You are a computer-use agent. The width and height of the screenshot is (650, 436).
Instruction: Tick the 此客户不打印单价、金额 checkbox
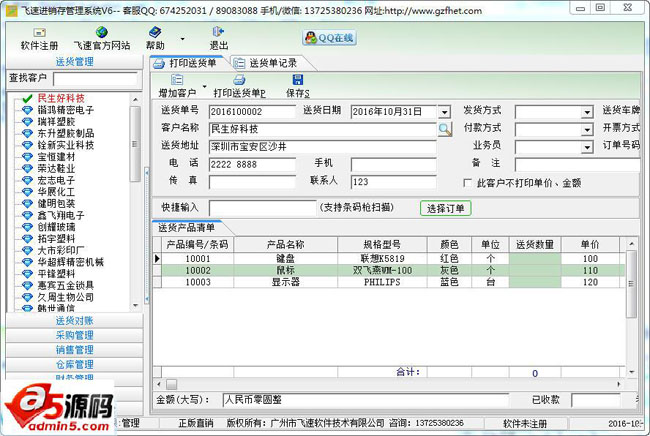(x=467, y=183)
